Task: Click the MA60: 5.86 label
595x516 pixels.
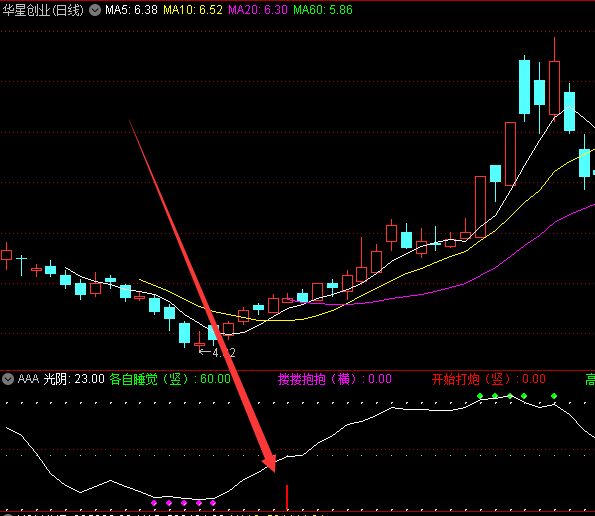Action: pyautogui.click(x=323, y=10)
